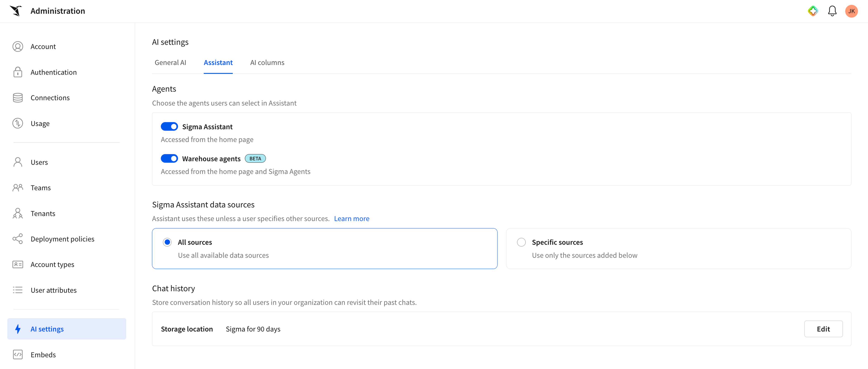This screenshot has height=369, width=868.
Task: Click the User attributes list icon
Action: click(18, 290)
